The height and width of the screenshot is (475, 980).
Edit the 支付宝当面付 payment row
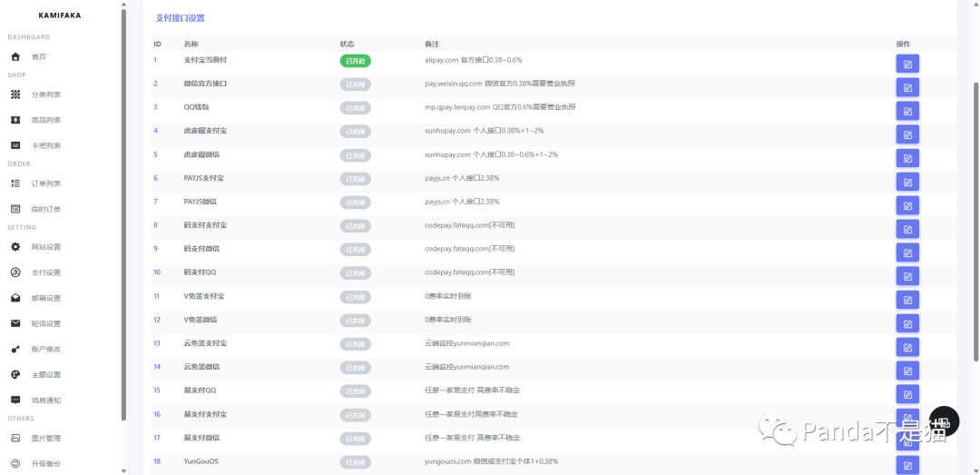[x=907, y=64]
